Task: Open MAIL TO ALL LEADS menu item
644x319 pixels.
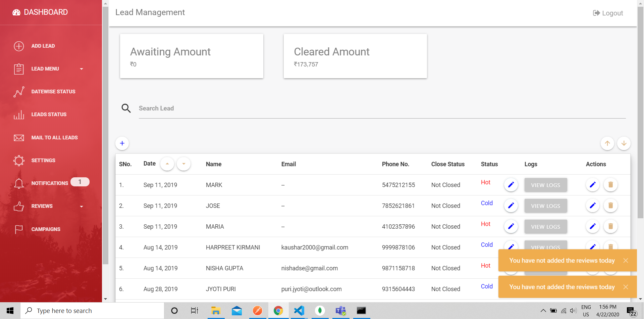Action: click(54, 138)
